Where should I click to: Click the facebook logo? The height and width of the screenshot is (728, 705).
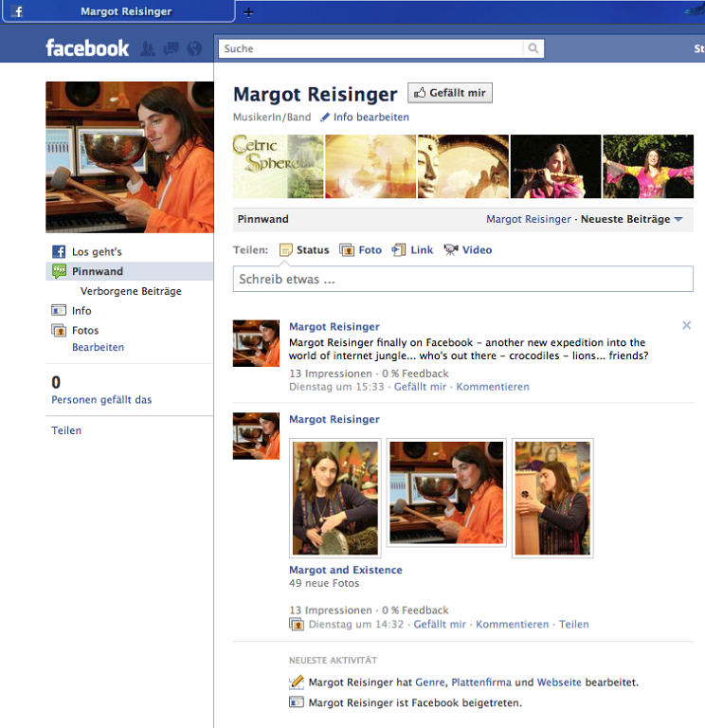tap(87, 48)
